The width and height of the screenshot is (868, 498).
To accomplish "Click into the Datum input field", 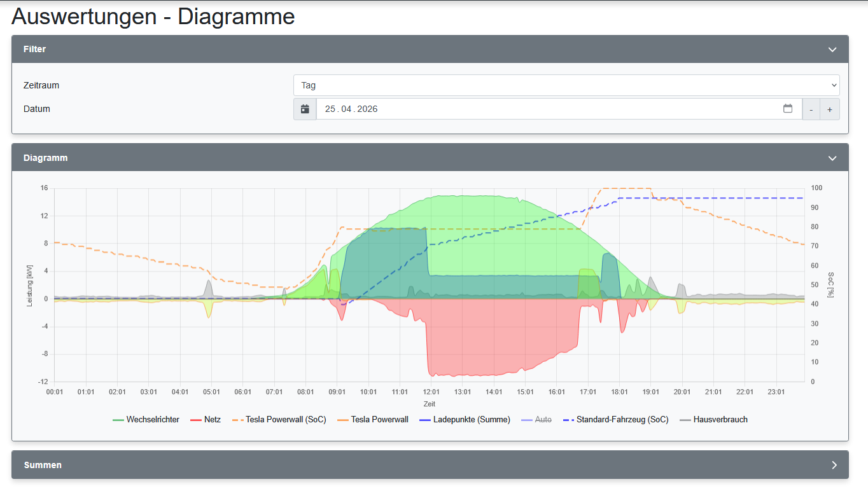I will click(547, 109).
